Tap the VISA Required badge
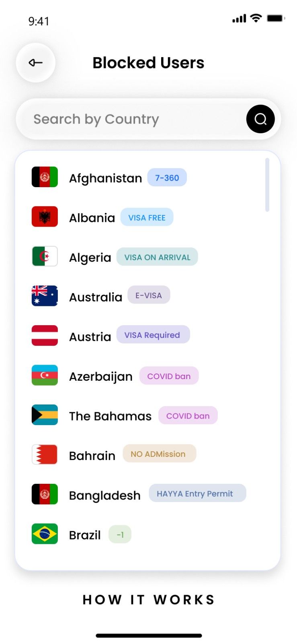Image resolution: width=297 pixels, height=644 pixels. pos(153,335)
